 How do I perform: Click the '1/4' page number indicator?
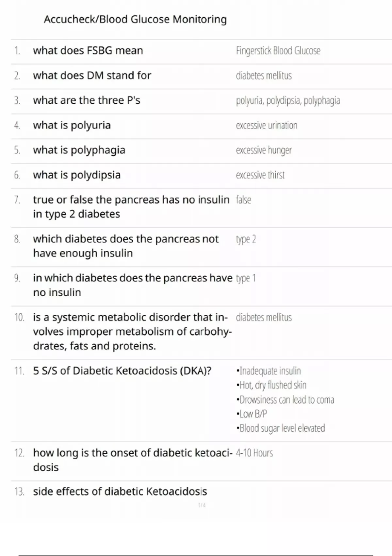(202, 505)
